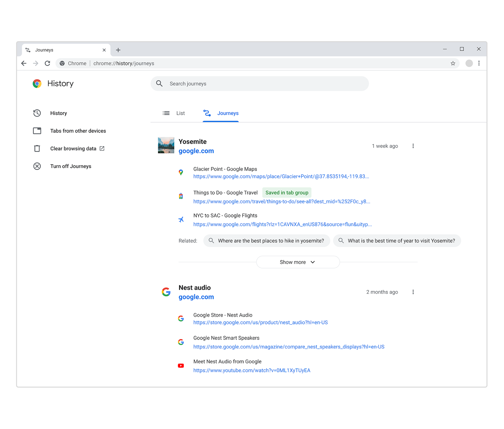This screenshot has height=429, width=504.
Task: Click the NYC to SAC - Google Flights title
Action: pos(225,215)
